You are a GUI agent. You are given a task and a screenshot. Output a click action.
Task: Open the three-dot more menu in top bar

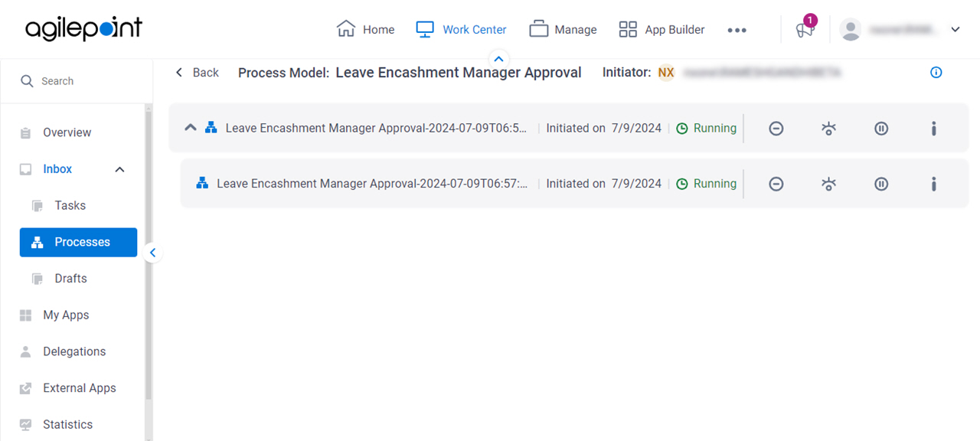(x=737, y=30)
